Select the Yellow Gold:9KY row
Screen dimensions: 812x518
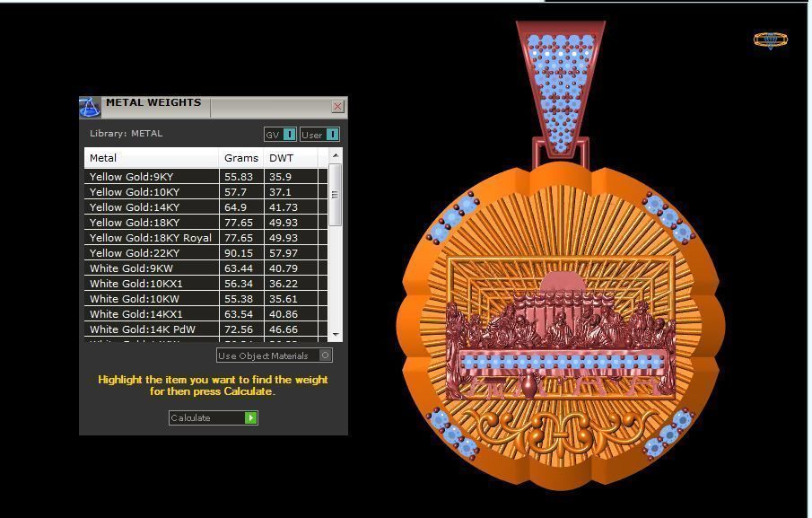coord(205,177)
